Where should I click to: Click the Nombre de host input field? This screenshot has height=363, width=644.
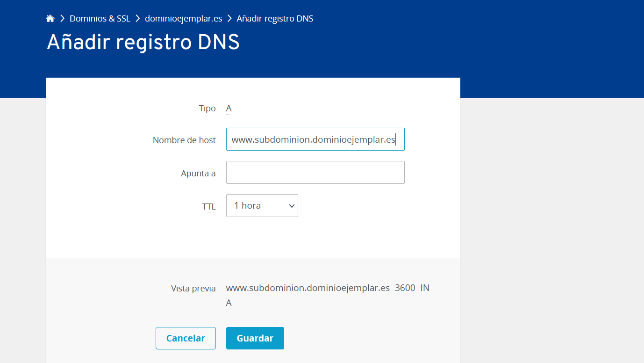[315, 139]
